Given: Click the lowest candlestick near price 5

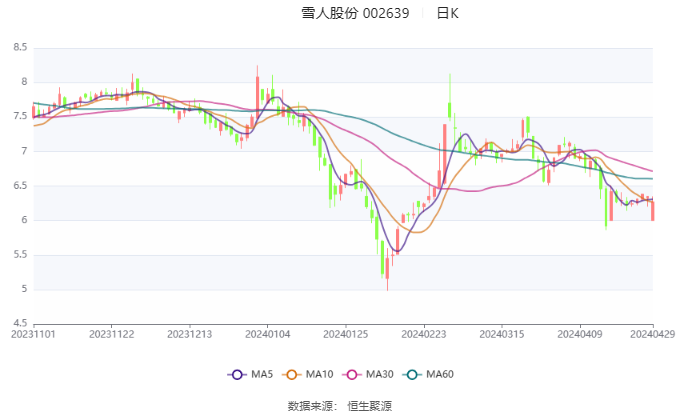Looking at the screenshot, I should tap(387, 269).
